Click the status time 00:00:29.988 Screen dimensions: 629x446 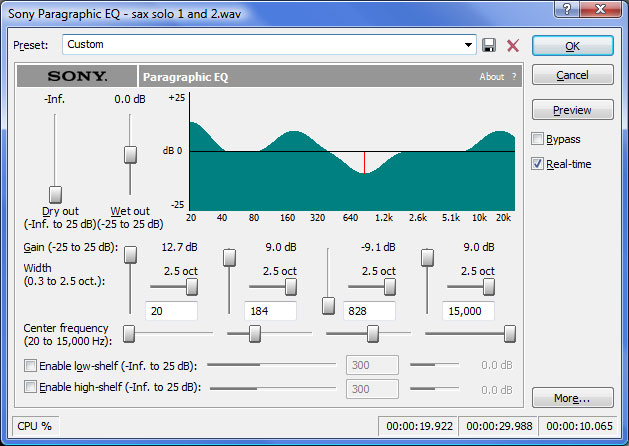(499, 426)
